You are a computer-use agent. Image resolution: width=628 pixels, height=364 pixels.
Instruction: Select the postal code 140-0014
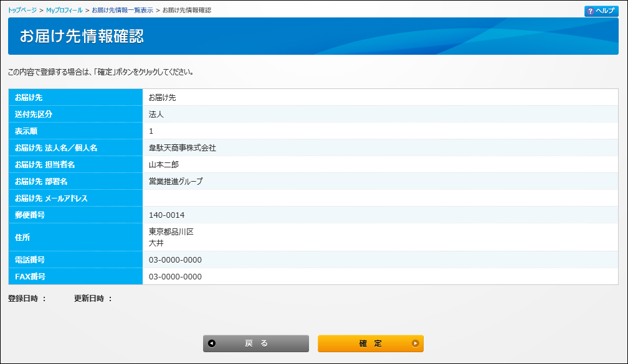[x=167, y=215]
